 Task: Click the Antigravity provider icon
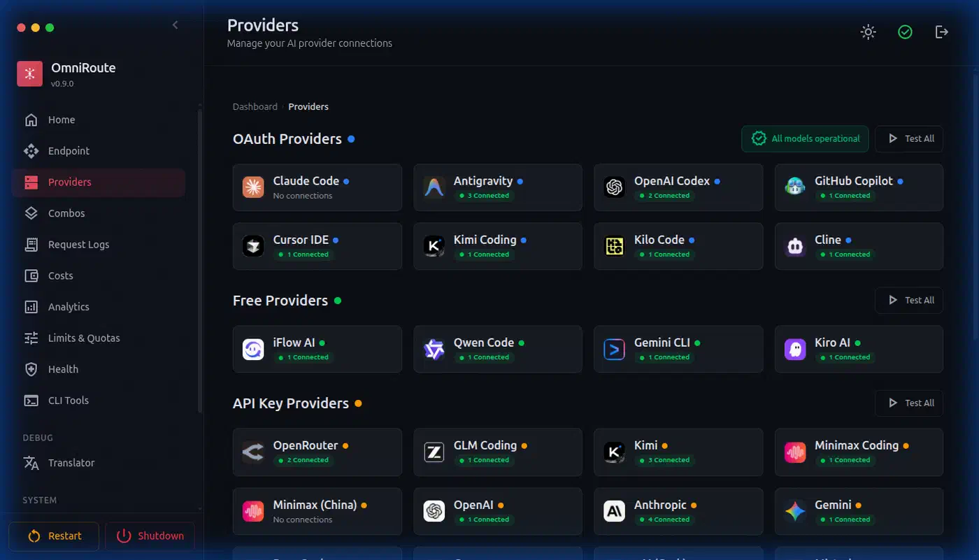[434, 187]
